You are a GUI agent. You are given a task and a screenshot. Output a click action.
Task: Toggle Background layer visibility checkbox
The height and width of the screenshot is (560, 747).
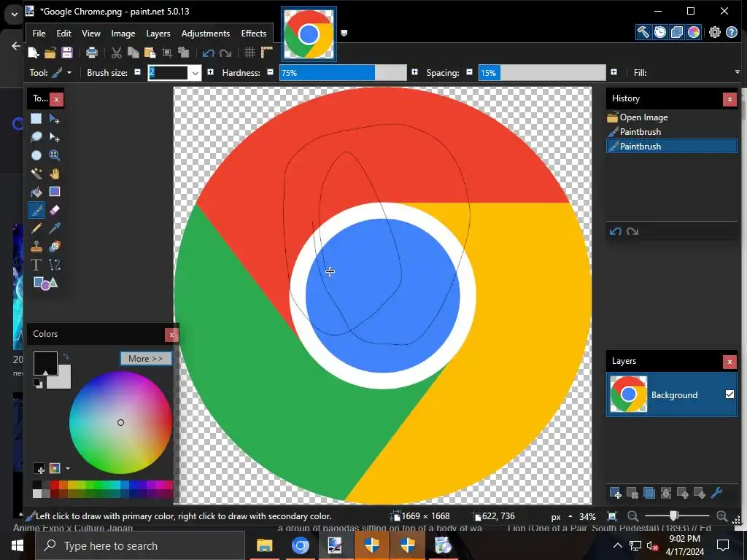pos(729,394)
